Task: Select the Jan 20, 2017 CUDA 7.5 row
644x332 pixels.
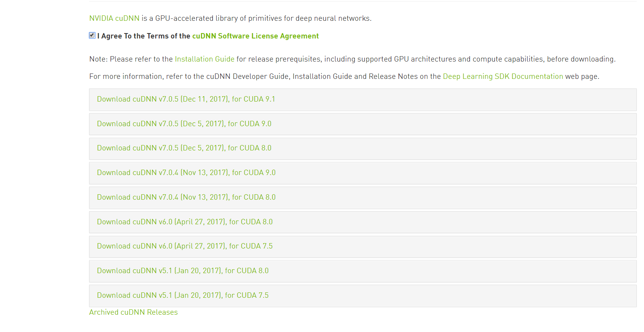Action: (x=363, y=296)
